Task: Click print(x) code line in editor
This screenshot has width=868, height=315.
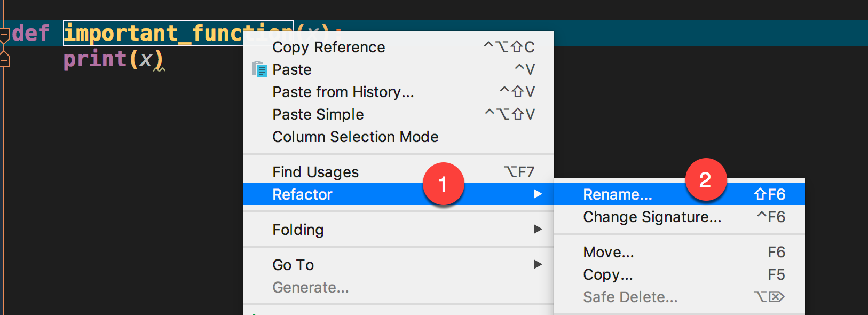Action: click(x=114, y=59)
